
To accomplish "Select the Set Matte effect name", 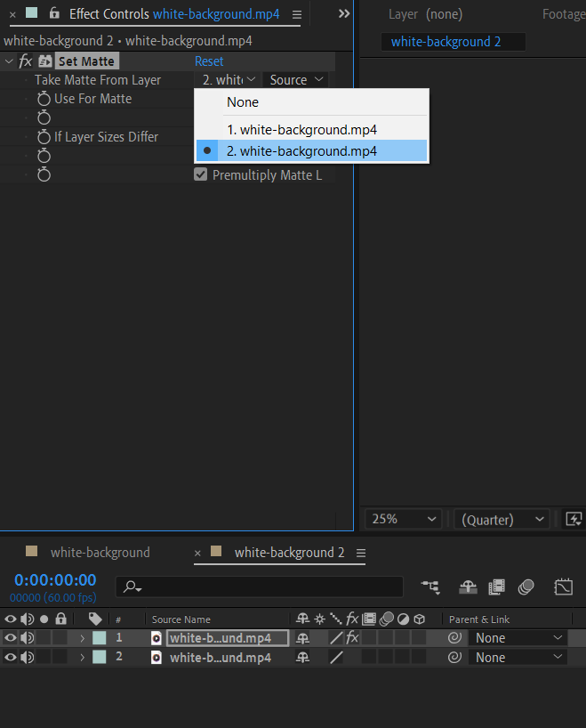I will pyautogui.click(x=87, y=61).
